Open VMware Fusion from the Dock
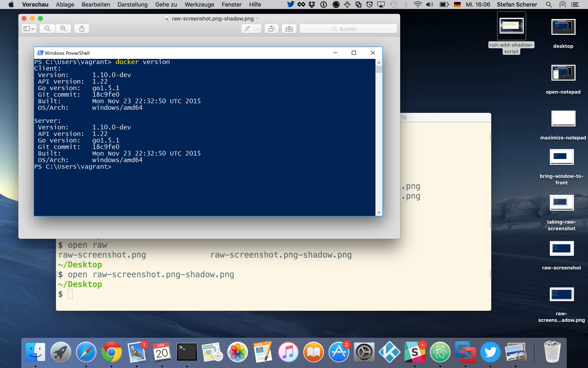This screenshot has width=588, height=368. coord(465,352)
